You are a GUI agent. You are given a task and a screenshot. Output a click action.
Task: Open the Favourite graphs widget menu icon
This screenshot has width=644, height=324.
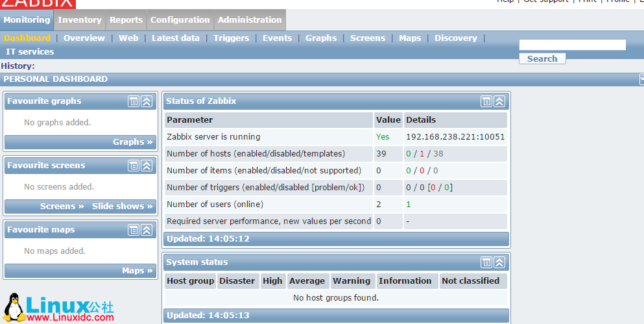point(134,101)
